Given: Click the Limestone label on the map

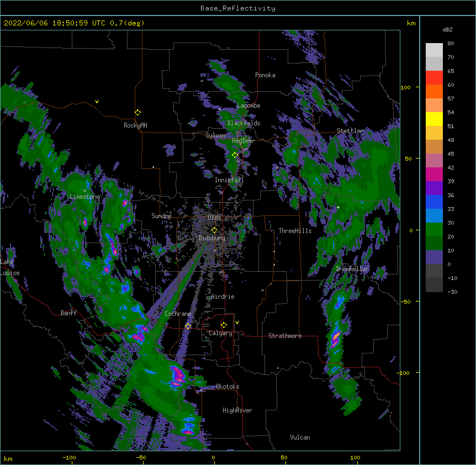Looking at the screenshot, I should [84, 197].
